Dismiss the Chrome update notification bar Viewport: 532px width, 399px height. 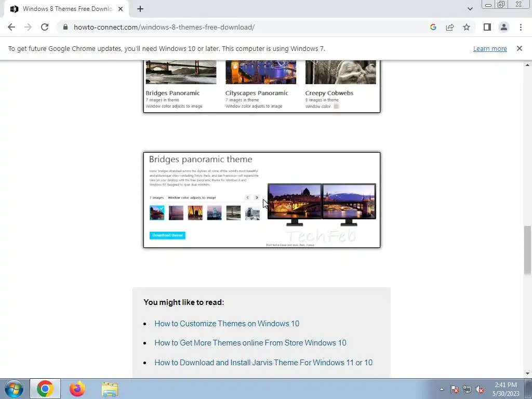point(519,48)
